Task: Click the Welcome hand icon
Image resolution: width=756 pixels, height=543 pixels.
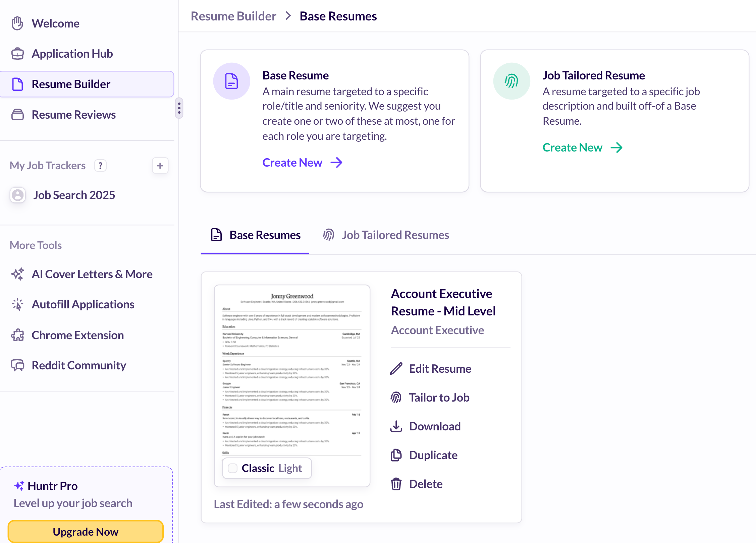Action: tap(17, 23)
